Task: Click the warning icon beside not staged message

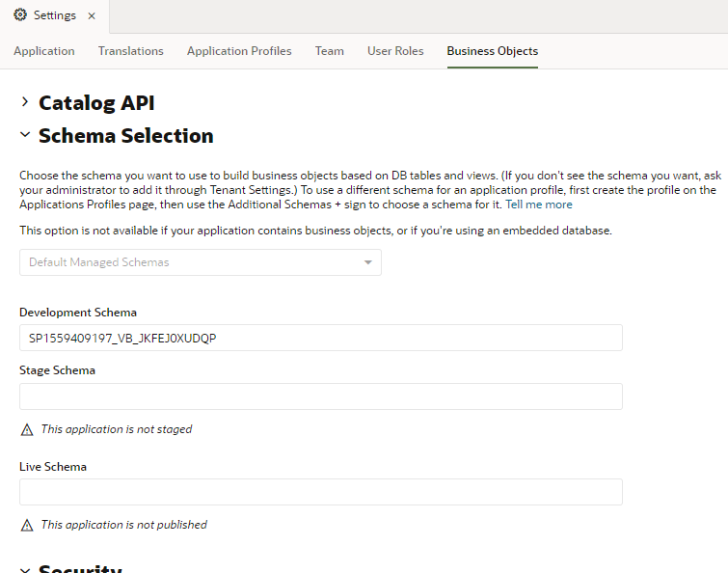Action: (27, 430)
